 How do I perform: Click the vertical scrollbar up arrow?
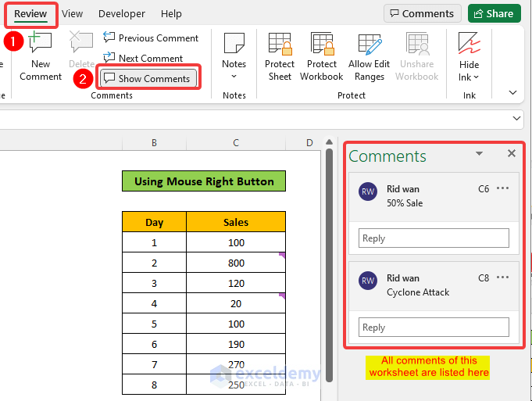click(x=329, y=142)
